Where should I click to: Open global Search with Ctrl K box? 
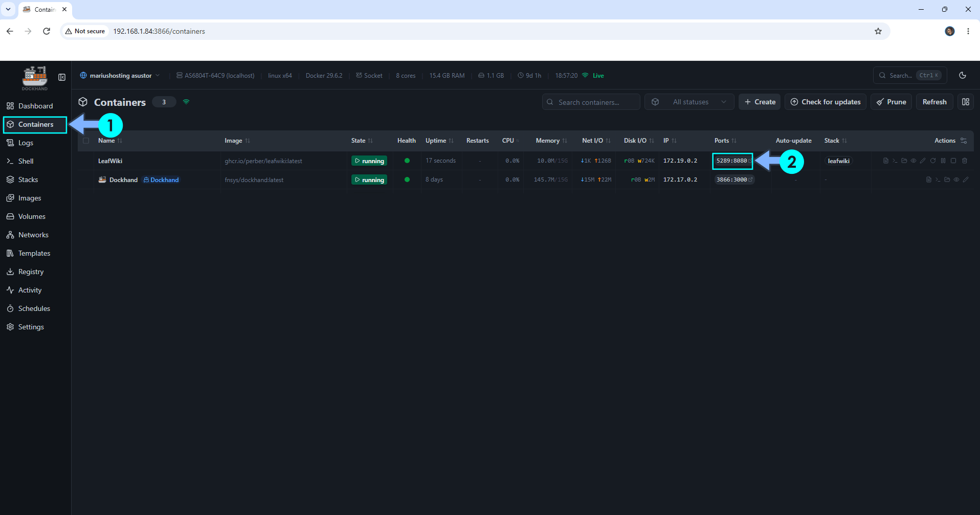coord(910,75)
